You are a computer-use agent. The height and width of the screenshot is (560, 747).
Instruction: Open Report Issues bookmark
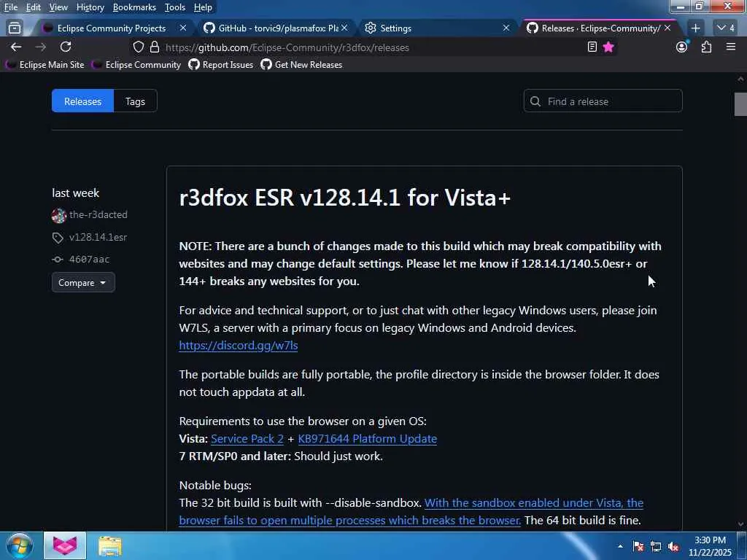click(x=220, y=65)
